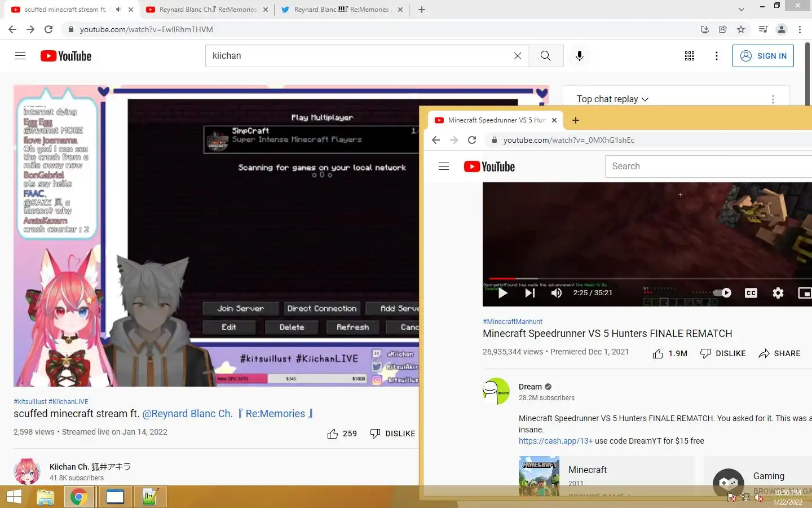812x508 pixels.
Task: Start voice search with microphone icon
Action: 580,56
